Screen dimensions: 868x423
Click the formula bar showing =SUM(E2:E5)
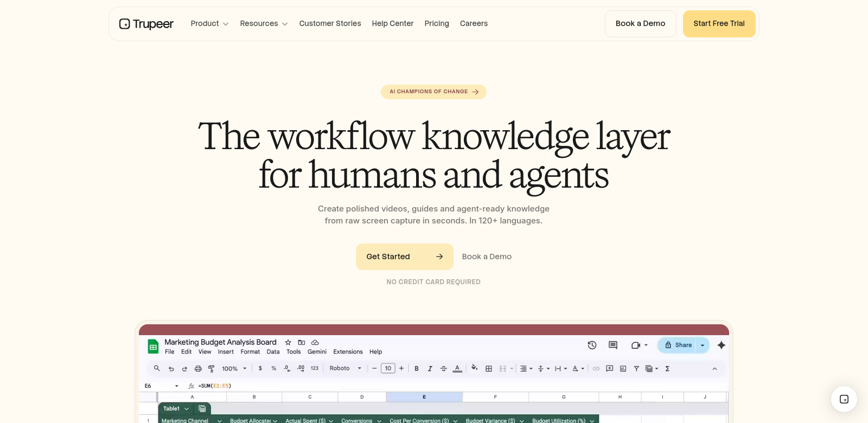point(215,386)
